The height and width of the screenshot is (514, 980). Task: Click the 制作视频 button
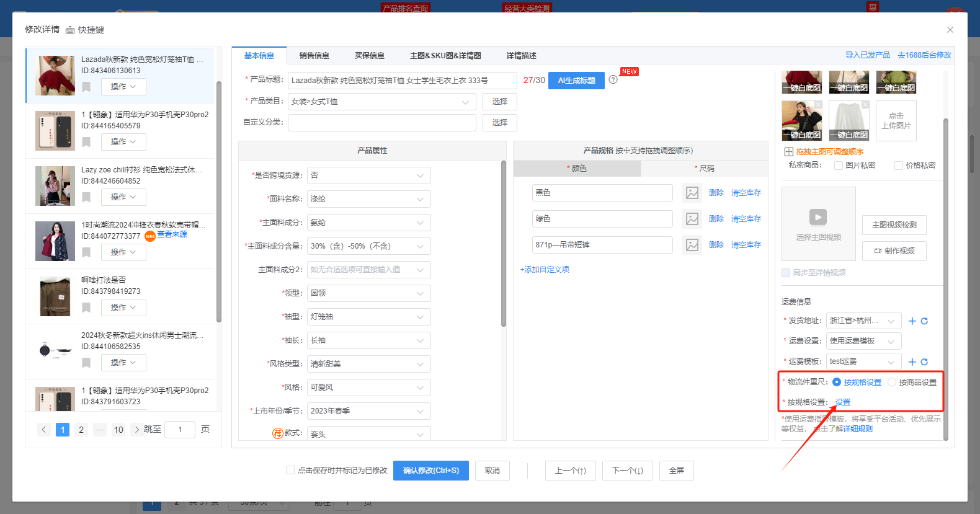coord(894,251)
